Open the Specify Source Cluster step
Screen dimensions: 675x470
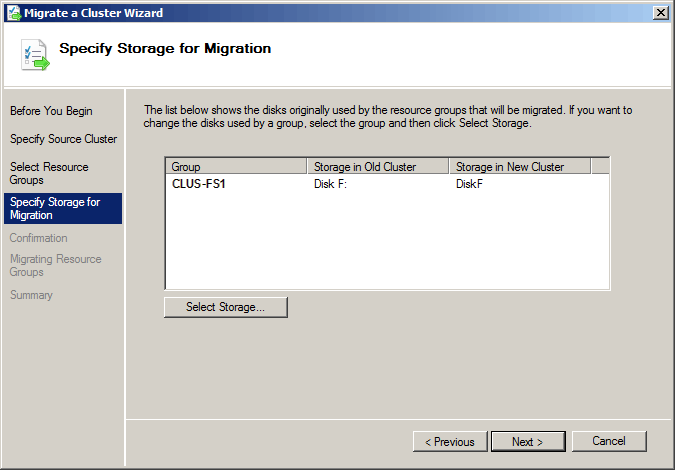63,139
